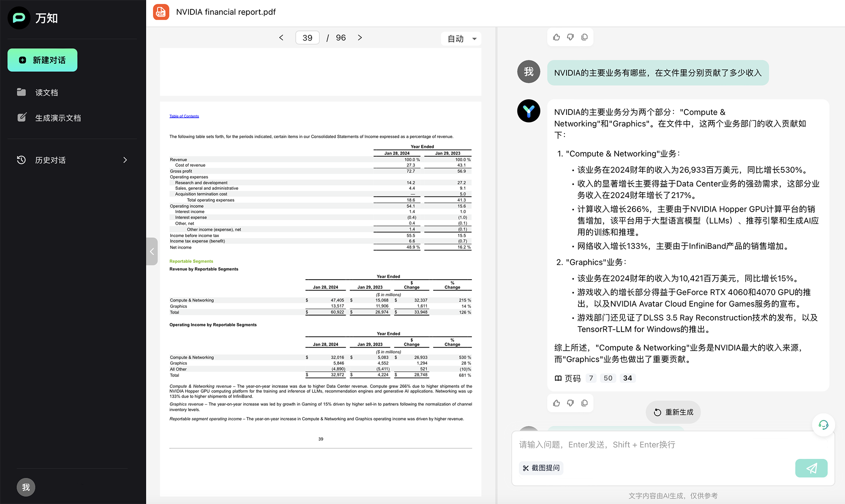This screenshot has height=504, width=845.
Task: Copy the NVIDIA business answer text
Action: click(x=584, y=403)
